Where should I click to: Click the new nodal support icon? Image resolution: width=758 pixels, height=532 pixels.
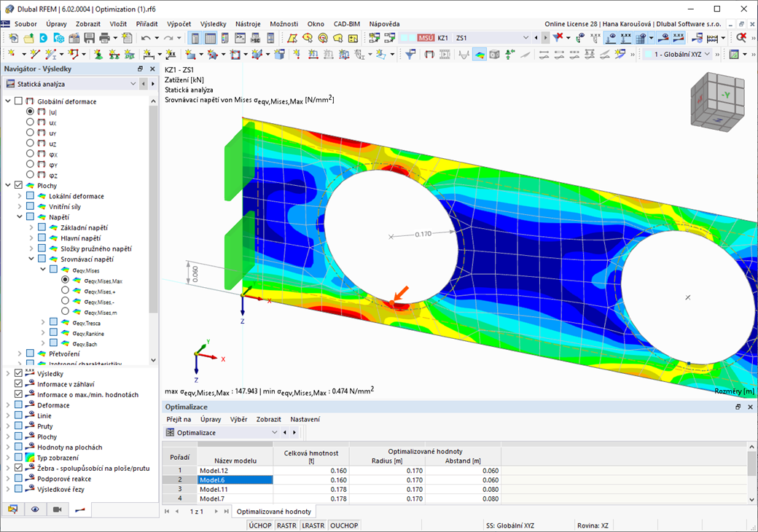[x=98, y=54]
